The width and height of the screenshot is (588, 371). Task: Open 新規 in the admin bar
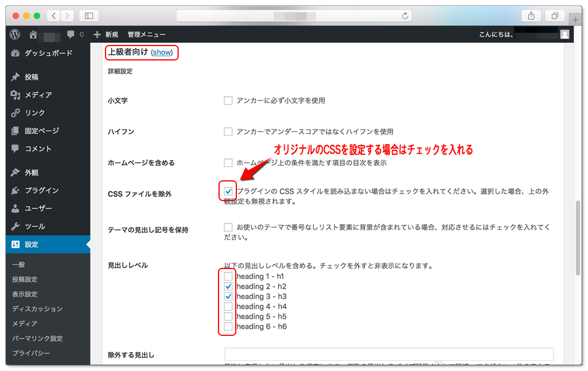tap(109, 35)
